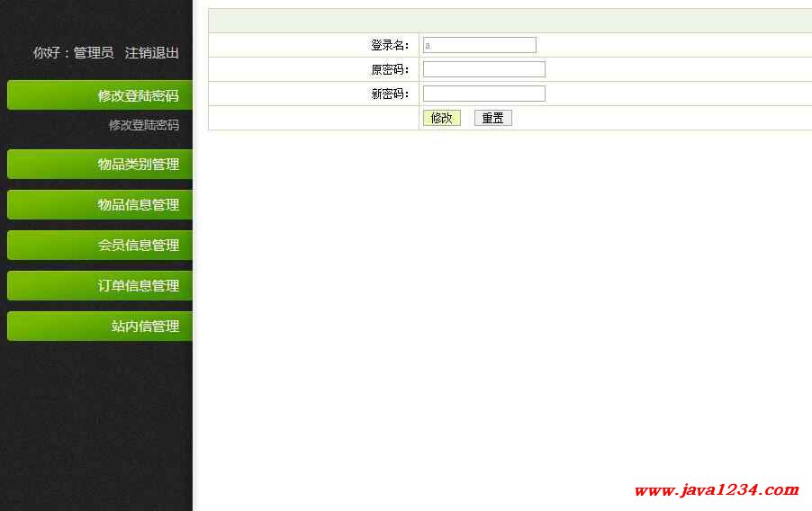This screenshot has width=812, height=511.
Task: Open the gray 修改登陆密码 submenu link
Action: click(143, 125)
